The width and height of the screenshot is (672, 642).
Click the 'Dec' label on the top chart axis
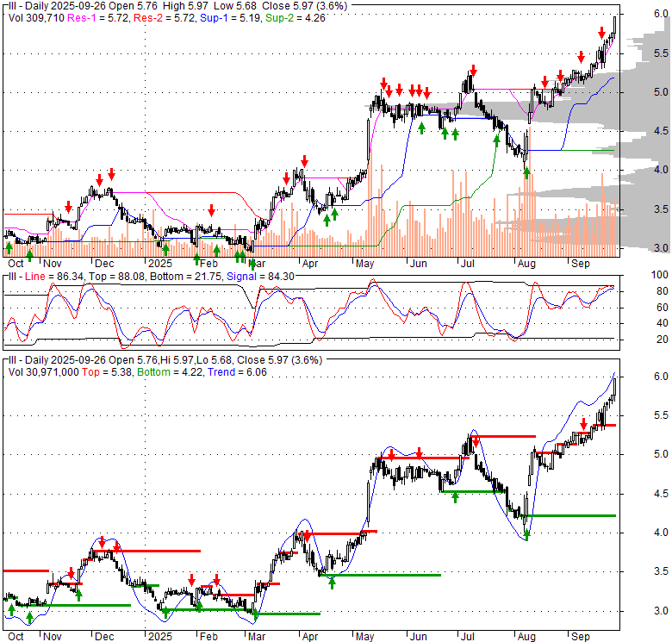[104, 264]
